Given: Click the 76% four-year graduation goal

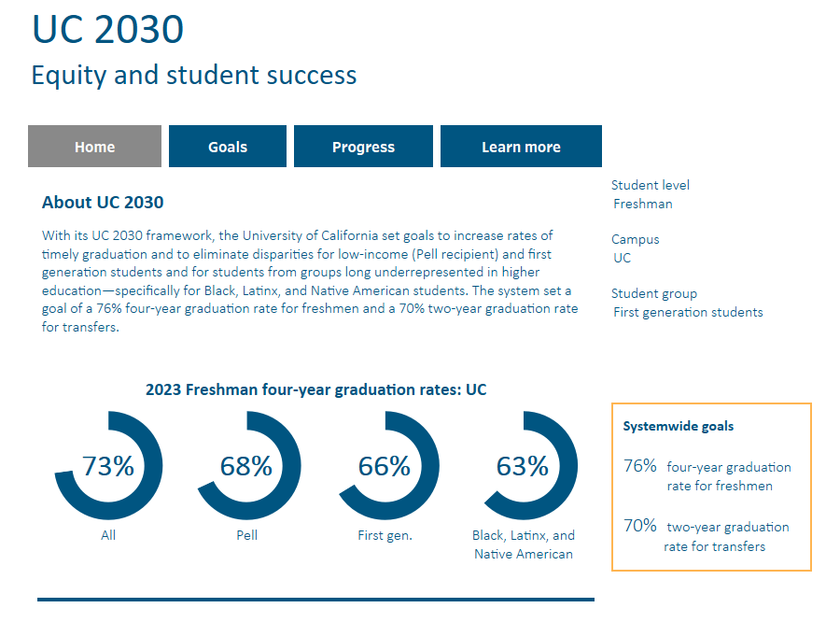Looking at the screenshot, I should [x=708, y=475].
